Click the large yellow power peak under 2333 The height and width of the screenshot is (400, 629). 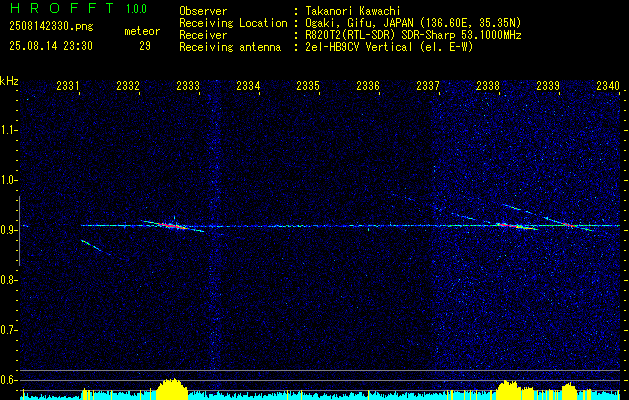[x=172, y=389]
